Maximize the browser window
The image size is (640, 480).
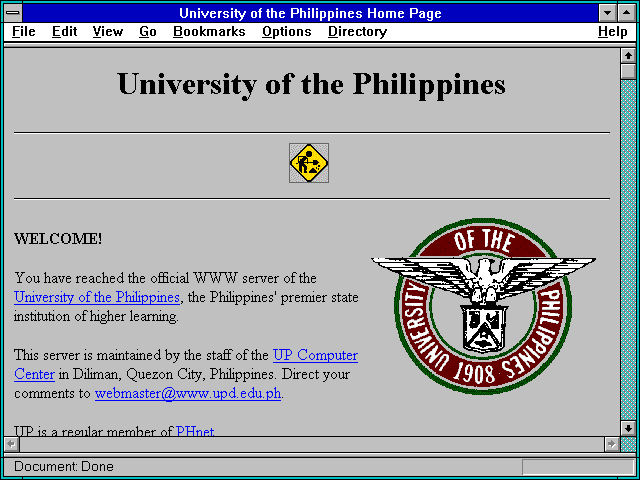pyautogui.click(x=627, y=13)
